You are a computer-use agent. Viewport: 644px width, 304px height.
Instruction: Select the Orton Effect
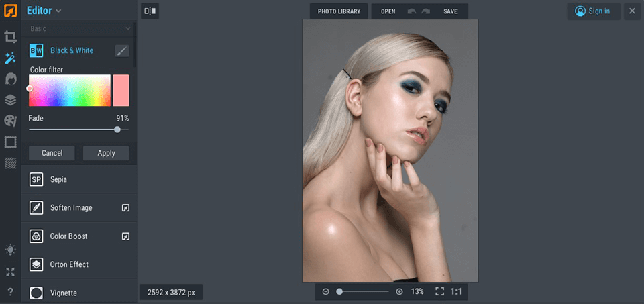79,264
